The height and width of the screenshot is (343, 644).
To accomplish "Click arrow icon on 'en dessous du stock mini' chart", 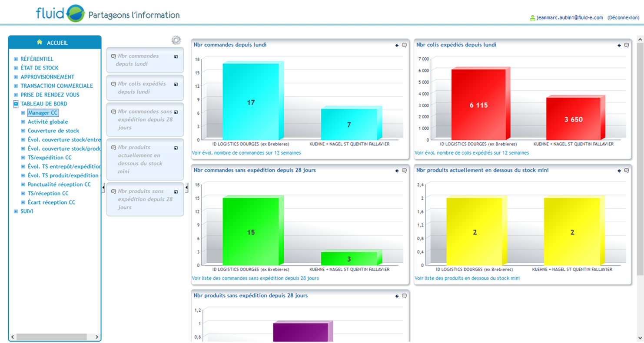I will [620, 171].
